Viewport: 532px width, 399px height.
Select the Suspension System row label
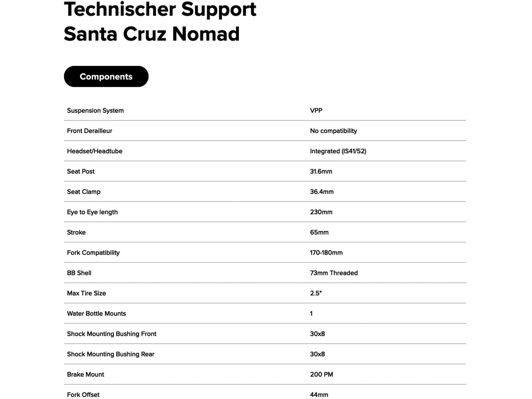click(95, 110)
